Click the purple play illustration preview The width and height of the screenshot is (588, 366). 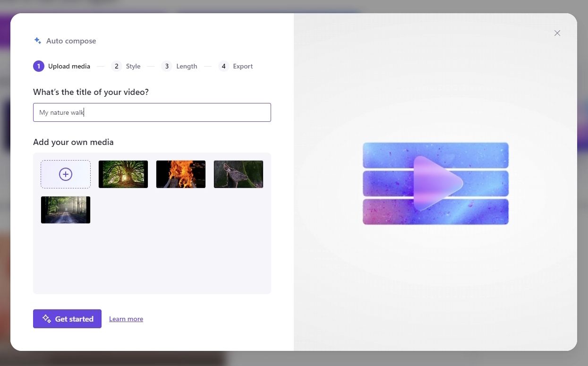point(435,183)
